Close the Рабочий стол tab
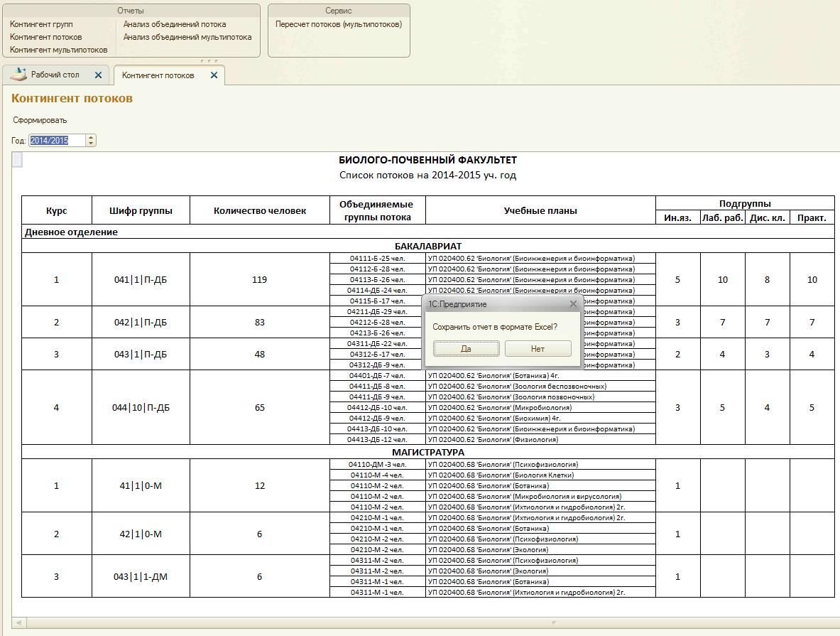This screenshot has height=636, width=840. (x=98, y=75)
